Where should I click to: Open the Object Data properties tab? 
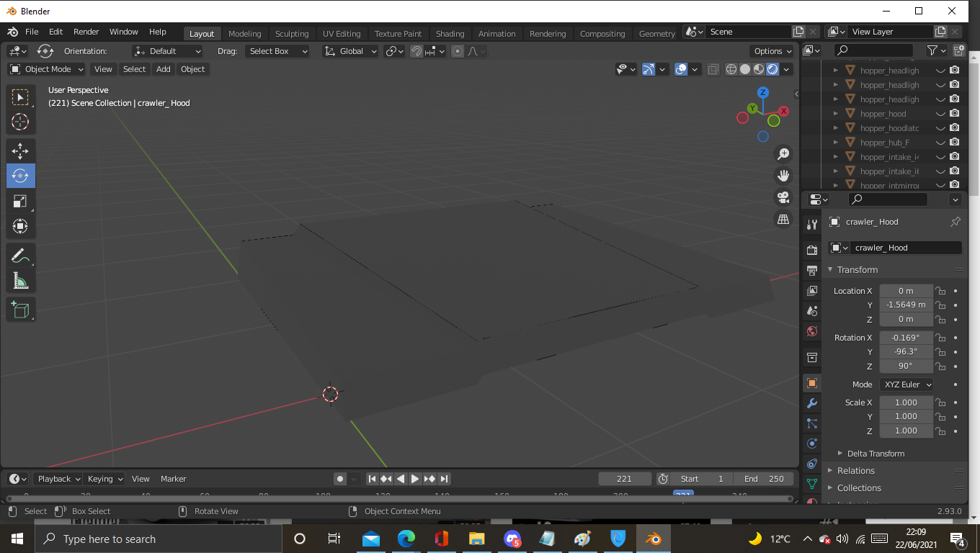pos(812,484)
